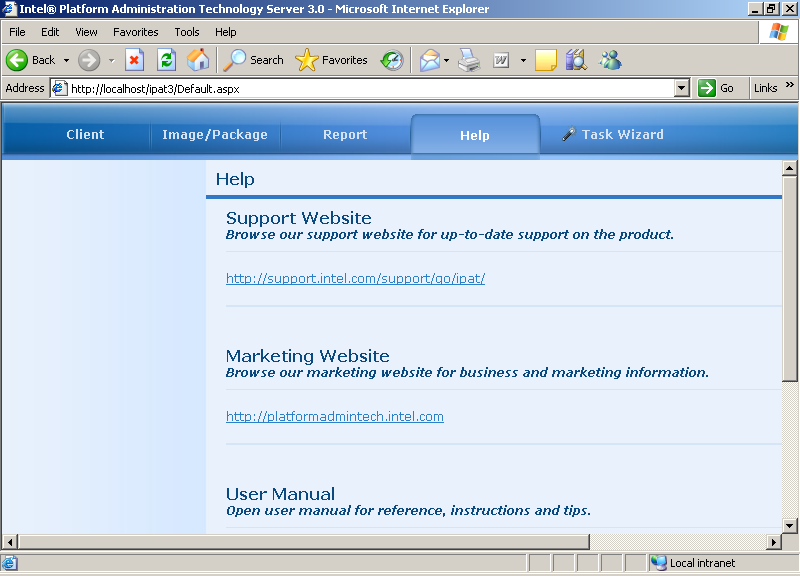Click the page icon in the Address bar
This screenshot has height=576, width=800.
[59, 88]
